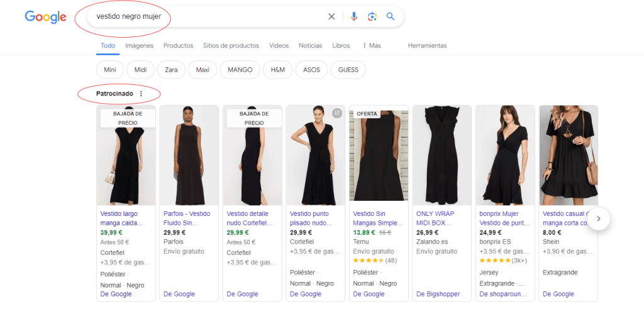644x309 pixels.
Task: Select the Zara filter chip
Action: 171,70
